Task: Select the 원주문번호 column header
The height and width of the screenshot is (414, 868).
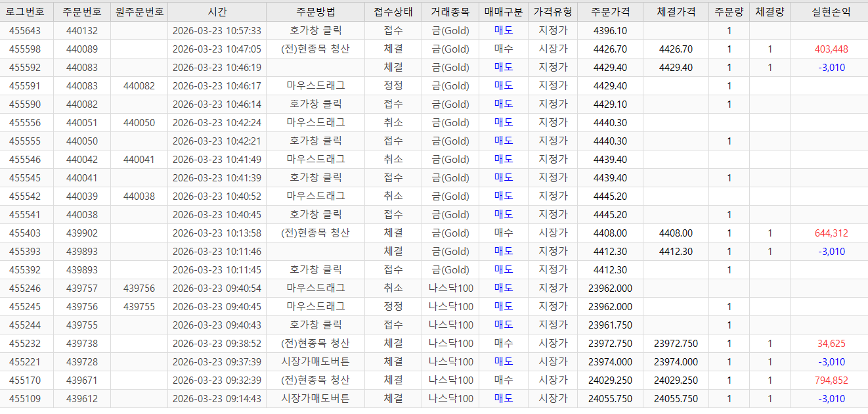Action: [x=139, y=12]
